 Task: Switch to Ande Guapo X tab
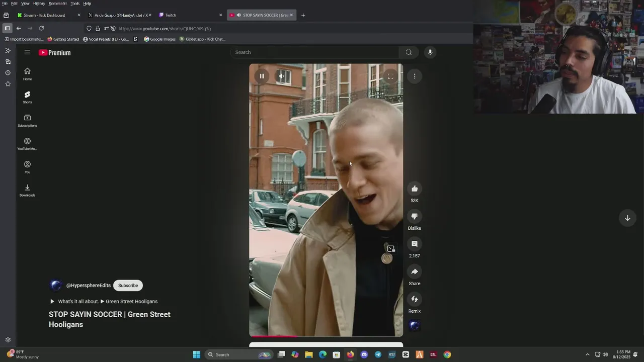coord(121,15)
